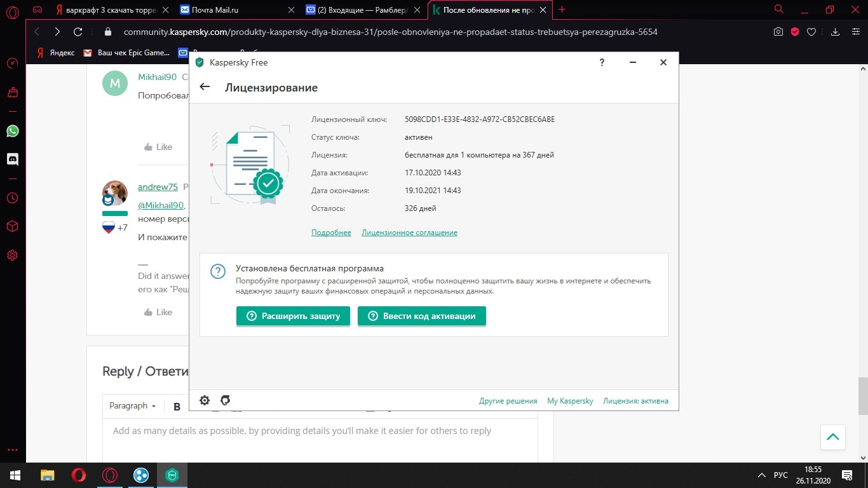Click @Mikhail90 mention link
The image size is (868, 488).
[161, 205]
